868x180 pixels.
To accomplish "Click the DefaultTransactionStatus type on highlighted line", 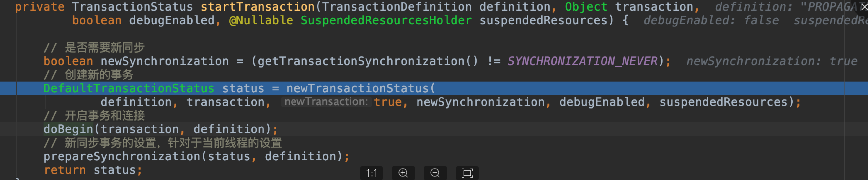I will [129, 88].
